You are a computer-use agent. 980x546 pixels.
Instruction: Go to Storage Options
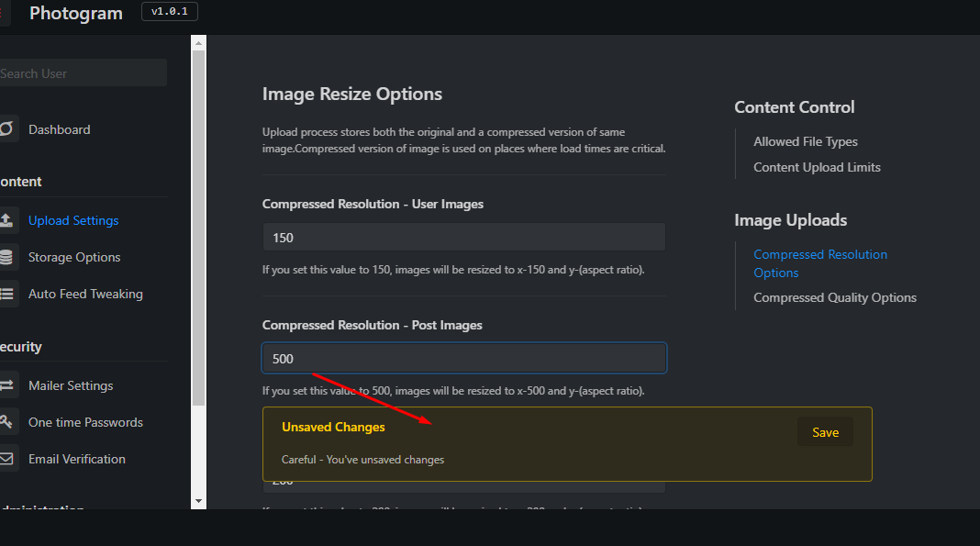(x=74, y=257)
